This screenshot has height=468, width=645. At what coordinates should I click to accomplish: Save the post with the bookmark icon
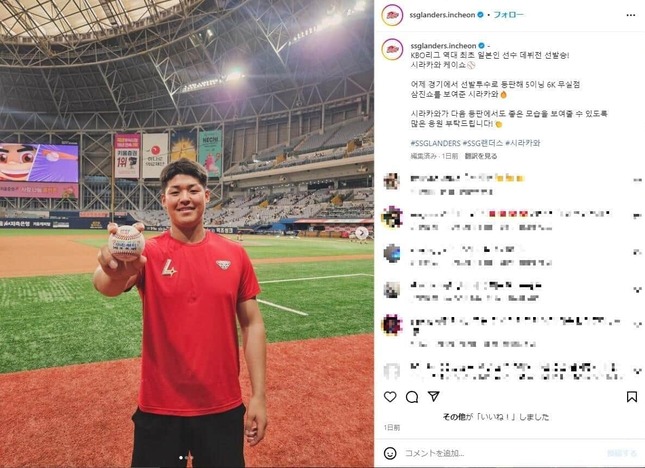[x=631, y=396]
